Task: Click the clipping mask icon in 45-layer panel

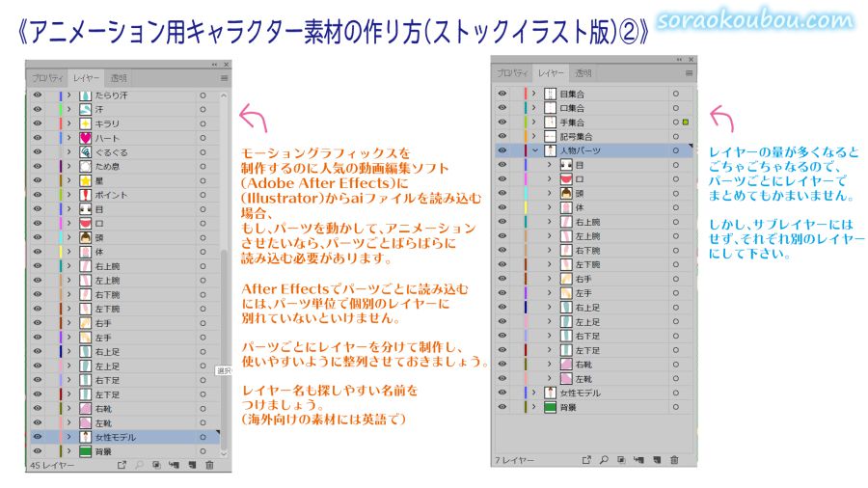Action: (x=156, y=465)
